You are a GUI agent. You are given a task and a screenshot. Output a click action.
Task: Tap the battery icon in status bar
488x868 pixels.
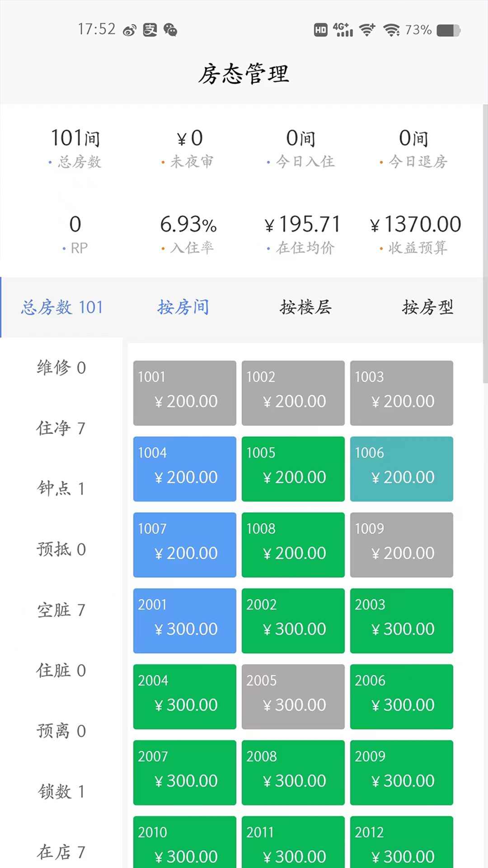tap(448, 30)
